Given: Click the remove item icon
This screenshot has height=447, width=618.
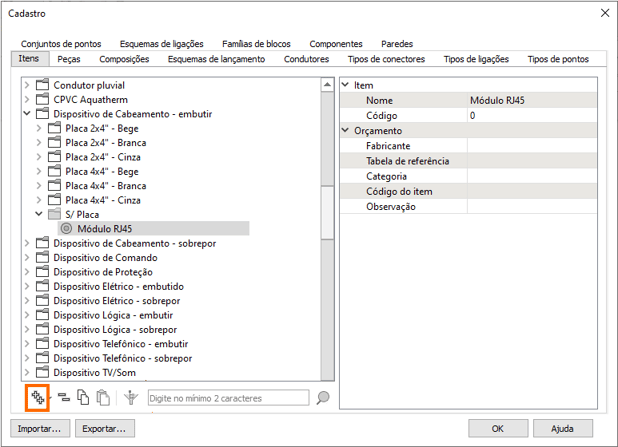Looking at the screenshot, I should click(64, 398).
